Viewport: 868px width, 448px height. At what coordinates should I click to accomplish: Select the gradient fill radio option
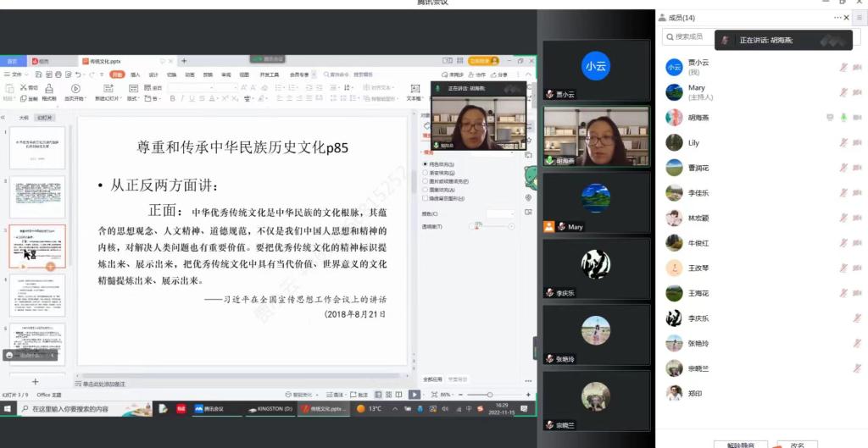tap(425, 173)
